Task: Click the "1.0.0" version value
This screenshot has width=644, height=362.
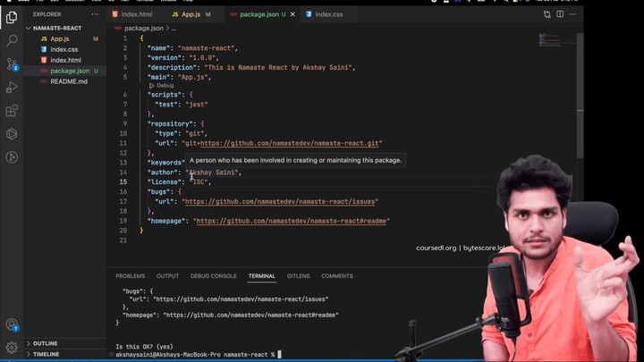Action: pyautogui.click(x=202, y=58)
